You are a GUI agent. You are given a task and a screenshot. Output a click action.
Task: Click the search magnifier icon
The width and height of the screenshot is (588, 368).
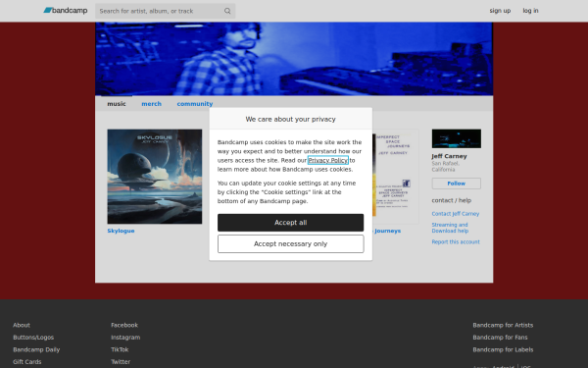pos(227,11)
